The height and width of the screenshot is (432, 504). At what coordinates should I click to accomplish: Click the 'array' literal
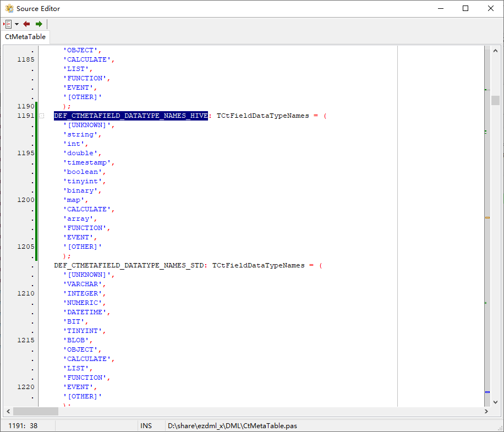(x=78, y=218)
